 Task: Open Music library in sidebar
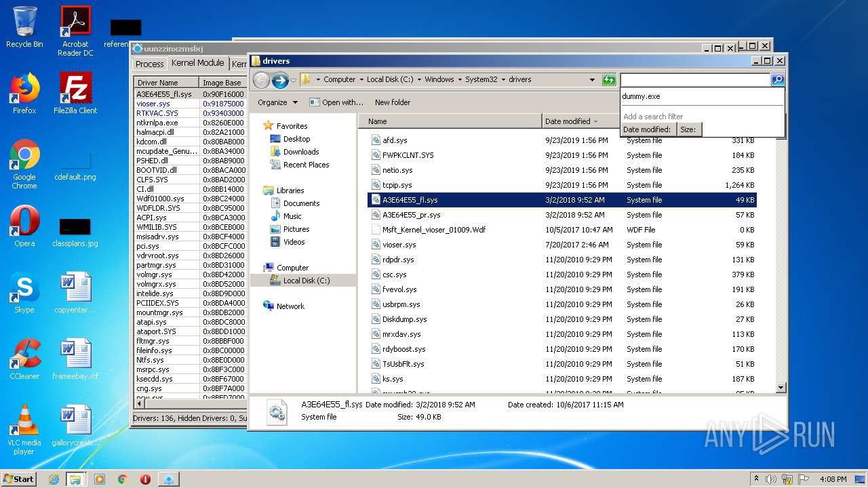(292, 216)
